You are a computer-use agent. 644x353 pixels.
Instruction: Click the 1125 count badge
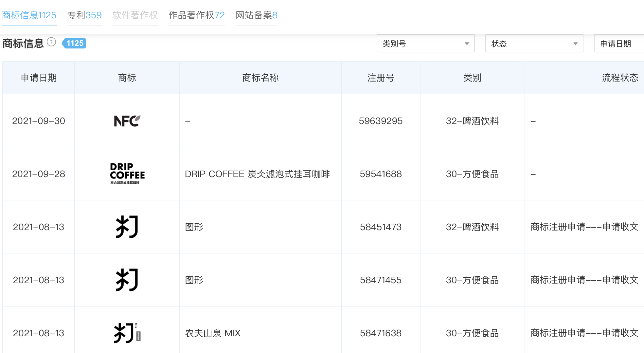(x=74, y=43)
